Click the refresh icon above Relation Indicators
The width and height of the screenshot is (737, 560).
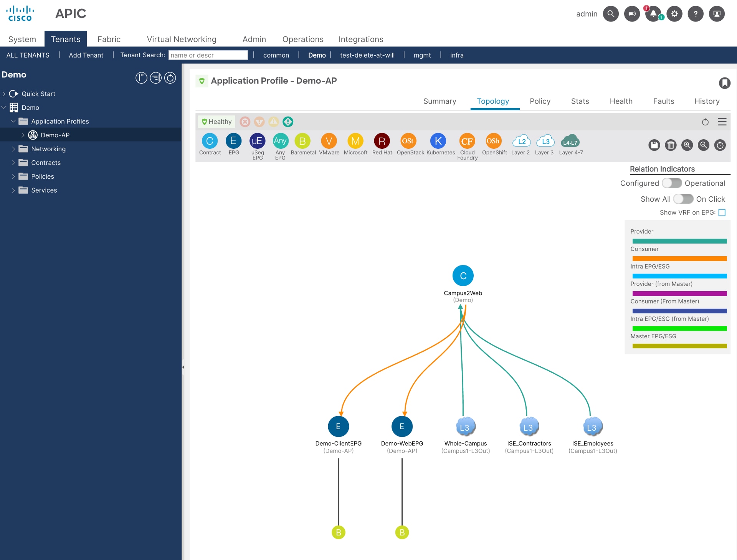click(705, 122)
